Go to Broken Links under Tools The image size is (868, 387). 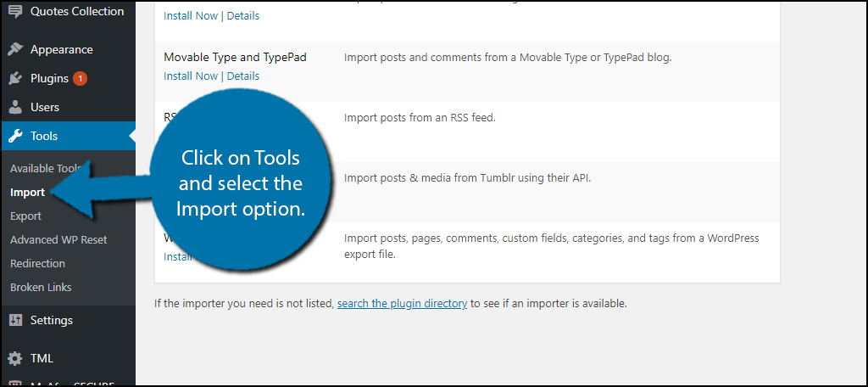coord(41,287)
